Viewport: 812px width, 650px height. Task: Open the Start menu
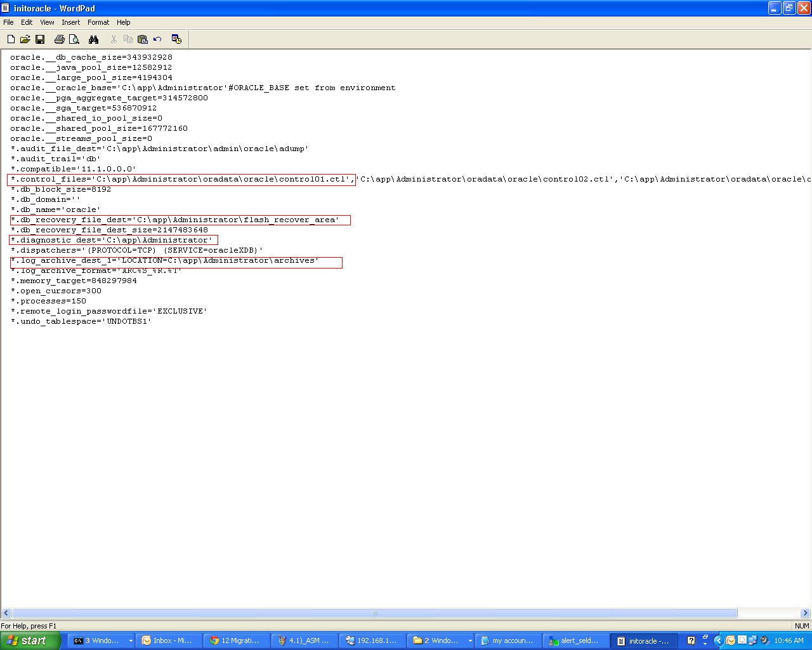pos(30,640)
